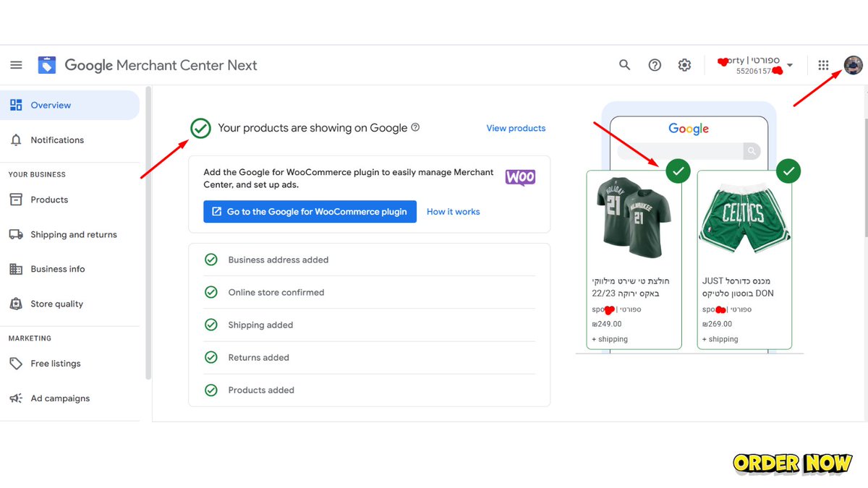Open the View products link
The width and height of the screenshot is (868, 488).
coord(516,128)
